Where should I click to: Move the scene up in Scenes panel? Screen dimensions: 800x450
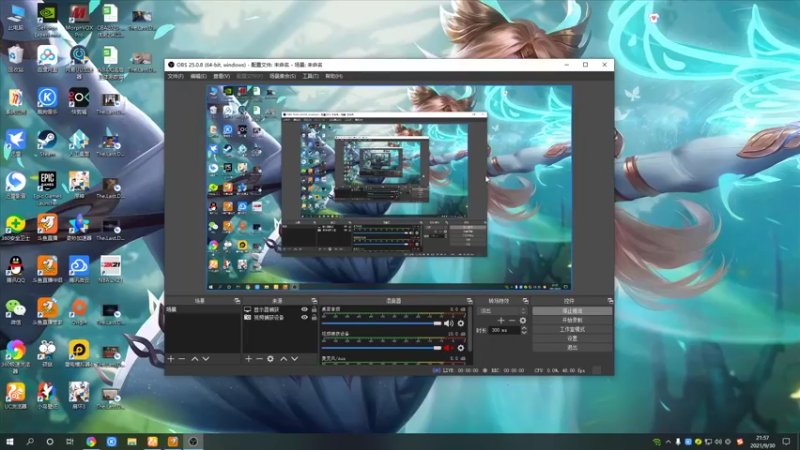(194, 359)
